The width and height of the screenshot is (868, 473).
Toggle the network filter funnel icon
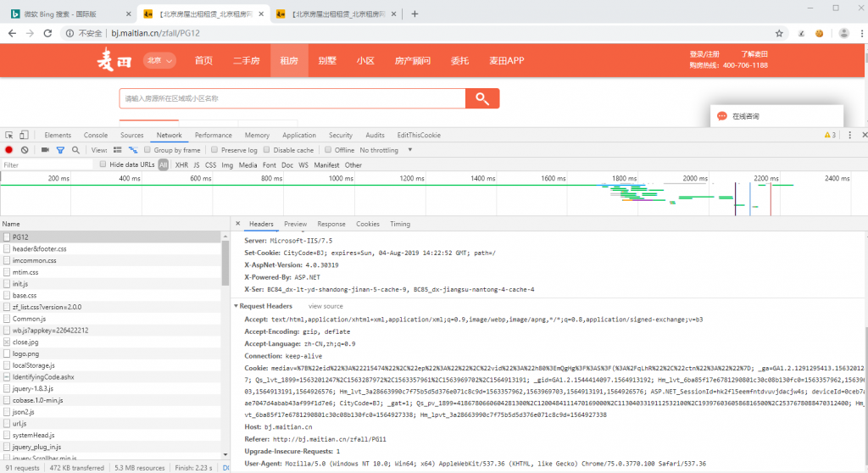click(60, 150)
